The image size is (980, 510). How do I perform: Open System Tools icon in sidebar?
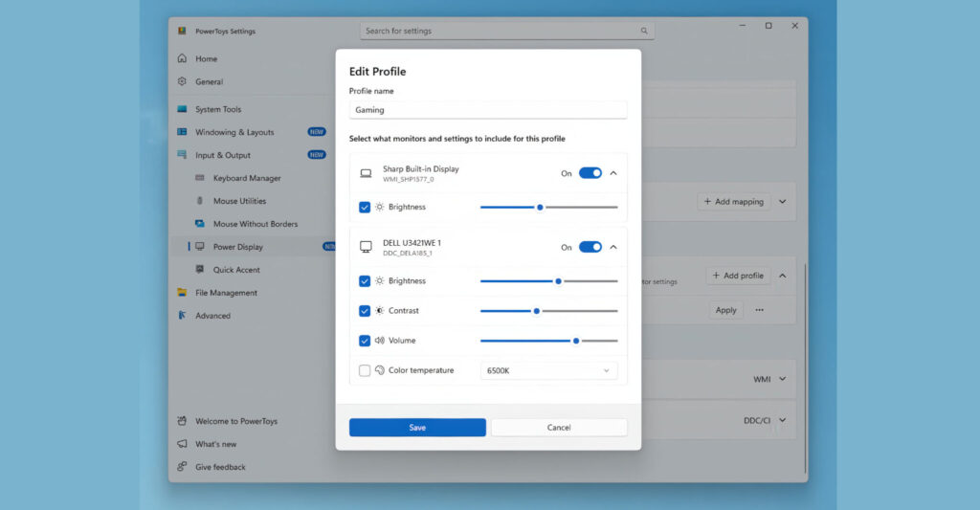coord(182,109)
